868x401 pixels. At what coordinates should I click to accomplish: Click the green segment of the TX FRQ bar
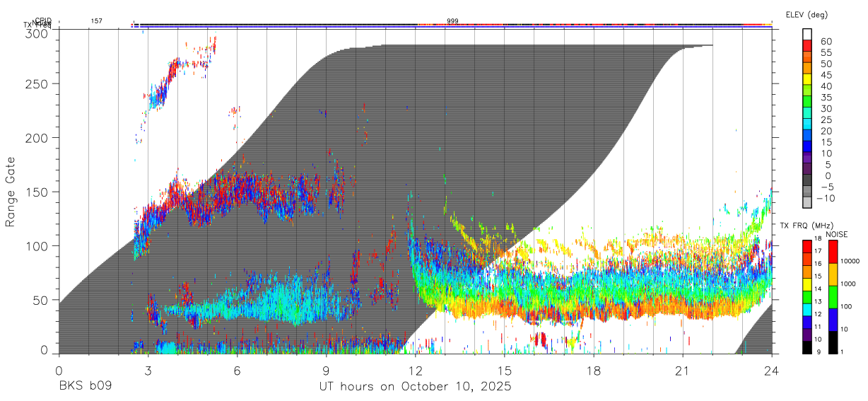[x=807, y=296]
